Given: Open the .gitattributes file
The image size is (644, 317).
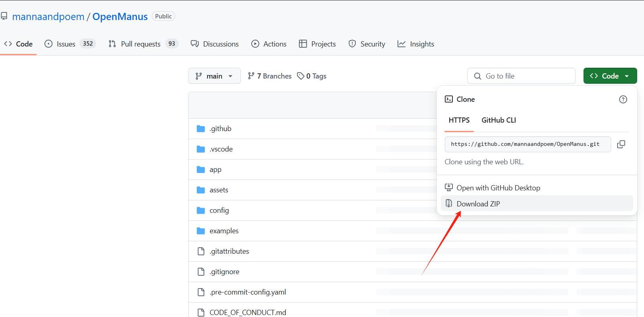Looking at the screenshot, I should coord(229,251).
